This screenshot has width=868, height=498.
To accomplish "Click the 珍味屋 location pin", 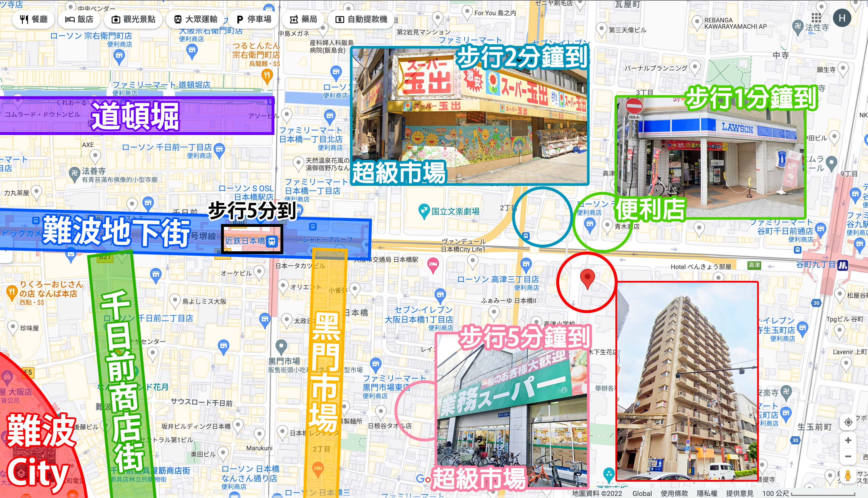I will [x=13, y=328].
